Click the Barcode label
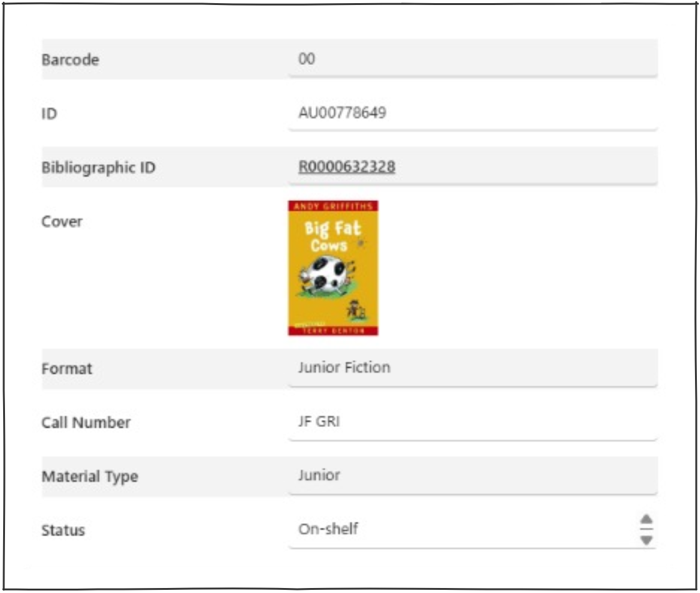Screen dimensions: 700x593 [x=70, y=59]
